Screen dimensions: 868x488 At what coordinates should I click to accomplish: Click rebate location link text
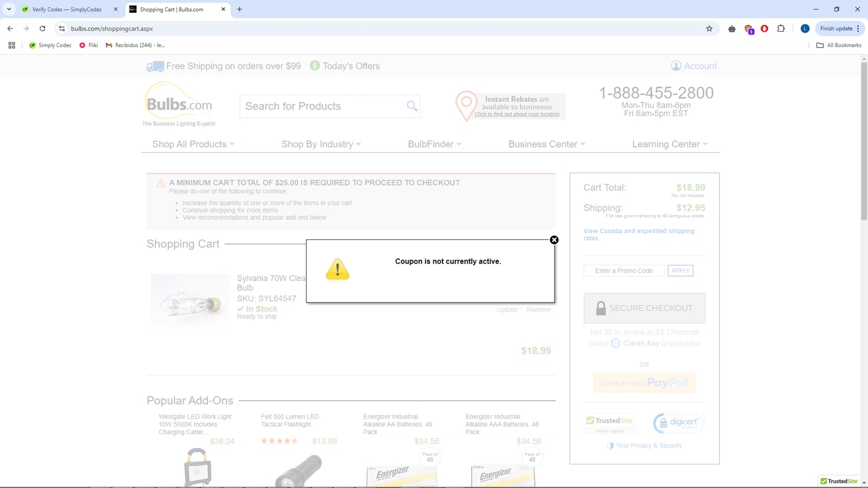click(517, 114)
